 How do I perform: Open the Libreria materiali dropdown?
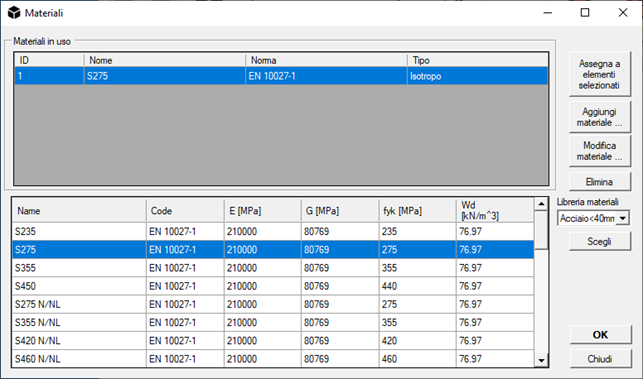coord(623,218)
